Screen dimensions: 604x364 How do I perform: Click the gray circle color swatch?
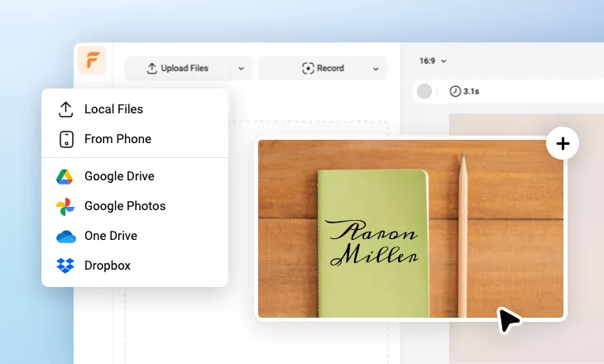click(x=424, y=91)
